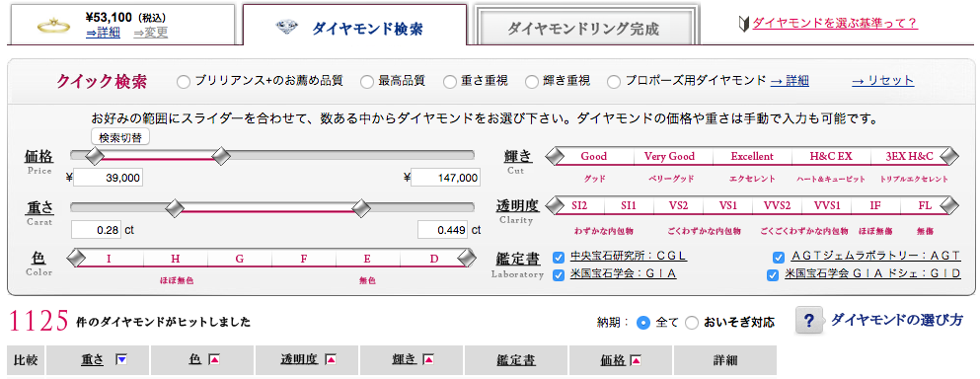Image resolution: width=980 pixels, height=379 pixels.
Task: Switch to the ダイヤモンド検索 tab
Action: click(354, 27)
